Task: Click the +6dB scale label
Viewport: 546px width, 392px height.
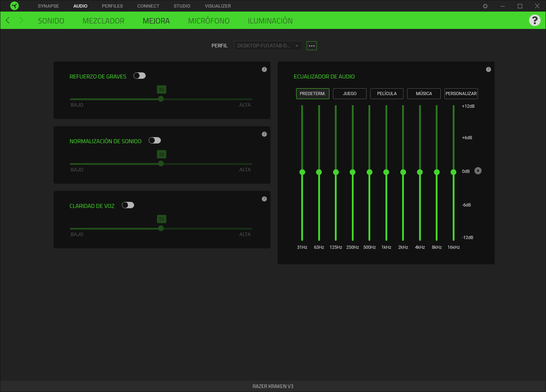Action: coord(467,138)
